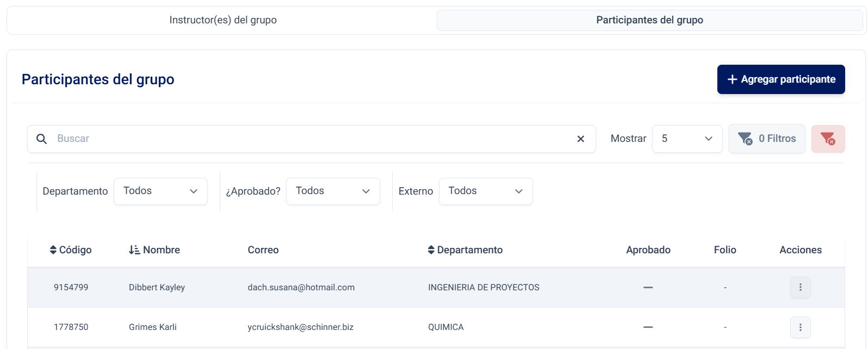Screen dimensions: 868x349
Task: Click the Agregar participante button
Action: (780, 79)
